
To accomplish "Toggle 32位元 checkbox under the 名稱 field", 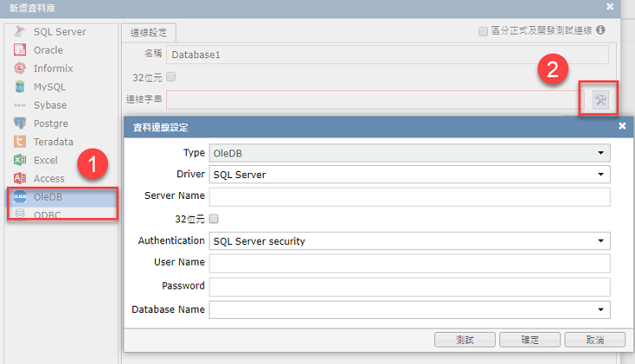I will 170,76.
